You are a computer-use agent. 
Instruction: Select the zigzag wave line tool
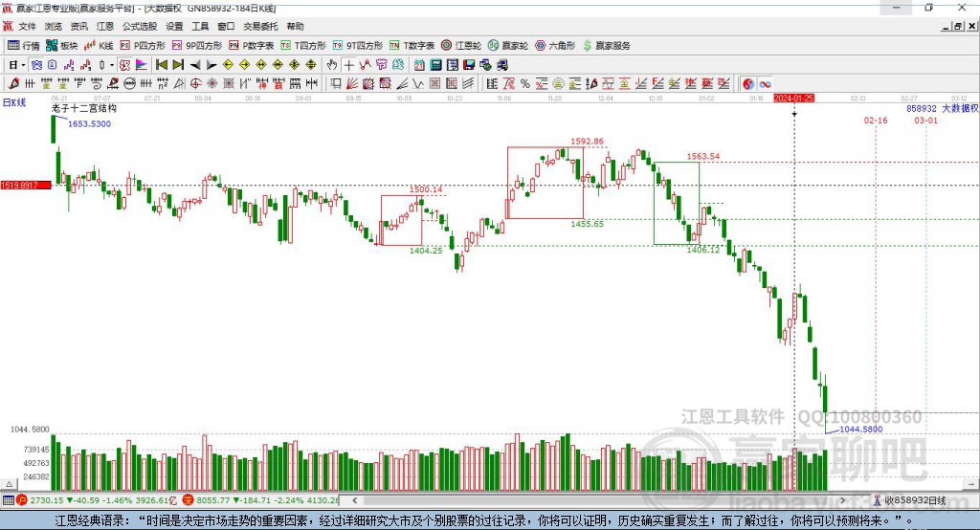pos(418,84)
